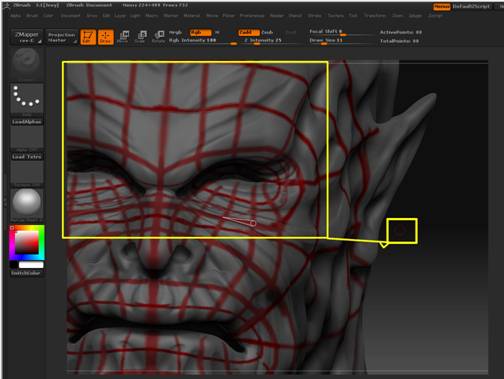
Task: Open the brush selector thumbnail
Action: coord(27,62)
